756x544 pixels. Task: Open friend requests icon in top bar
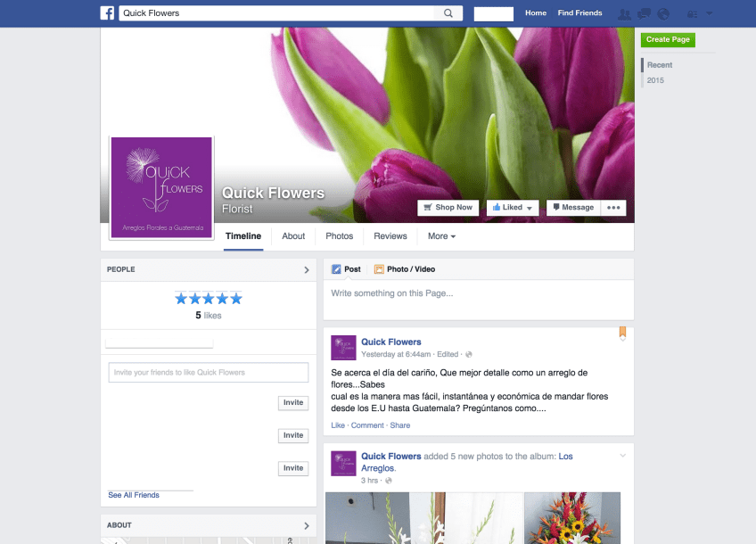625,13
